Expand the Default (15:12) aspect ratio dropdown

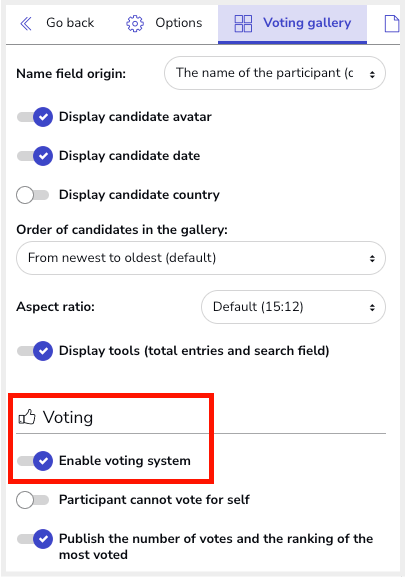(x=293, y=307)
